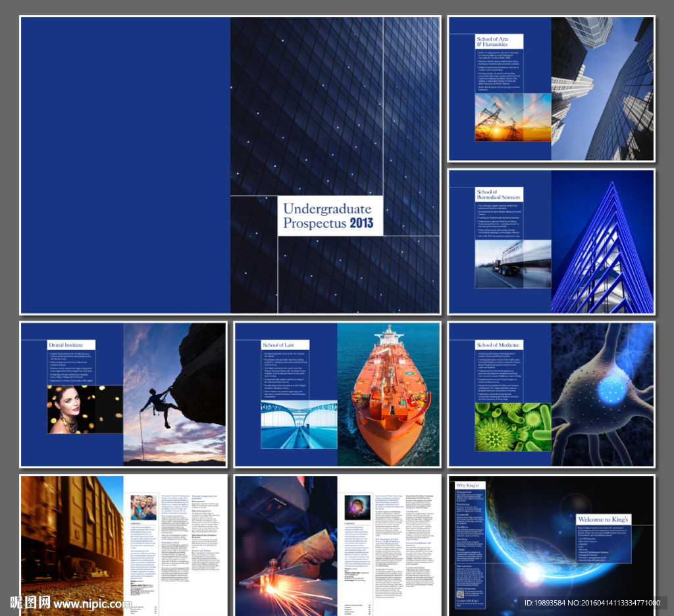Click the speeding truck photo

point(513,264)
